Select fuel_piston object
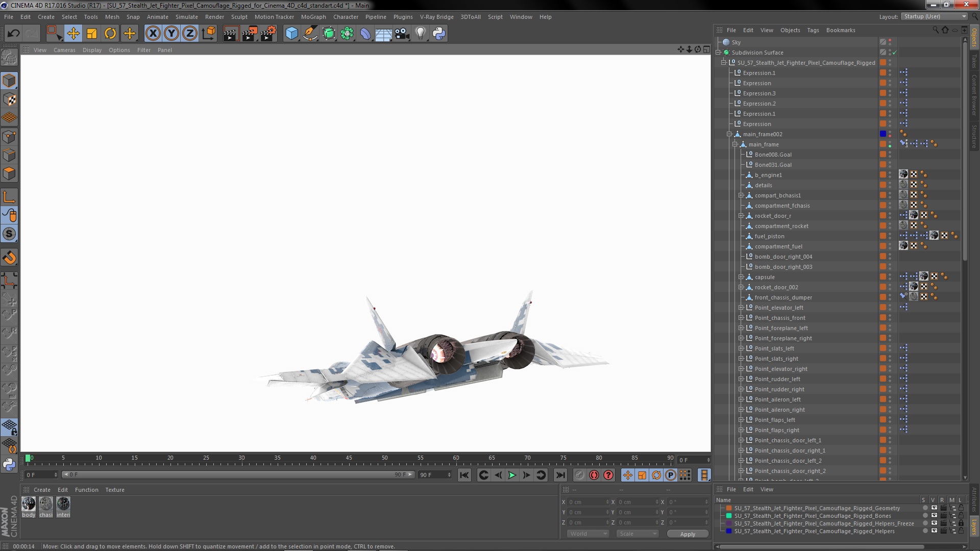 [769, 236]
